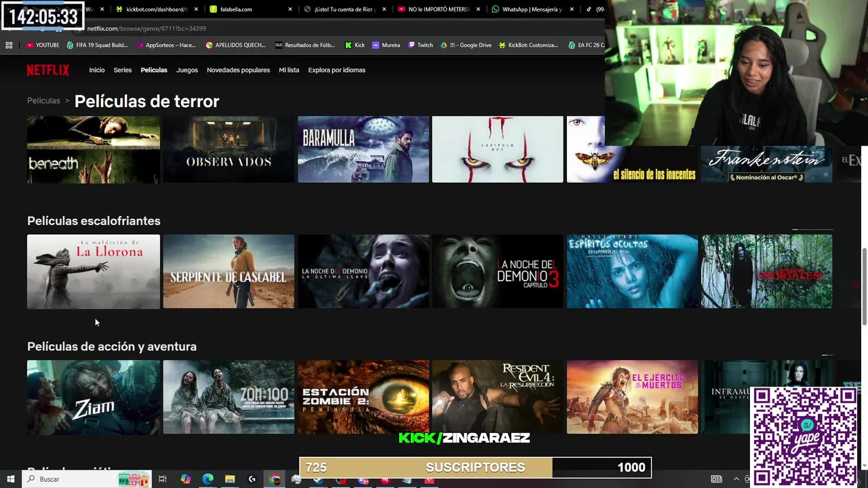Viewport: 868px width, 488px height.
Task: Open the Twitch bookmark
Action: 420,45
